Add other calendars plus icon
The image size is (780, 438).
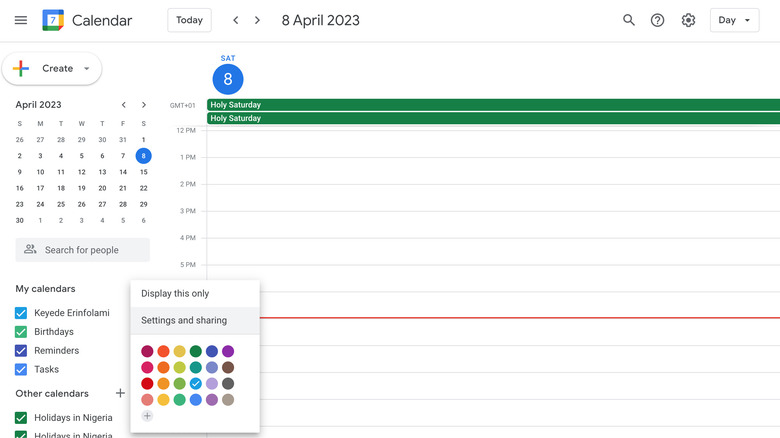tap(120, 394)
